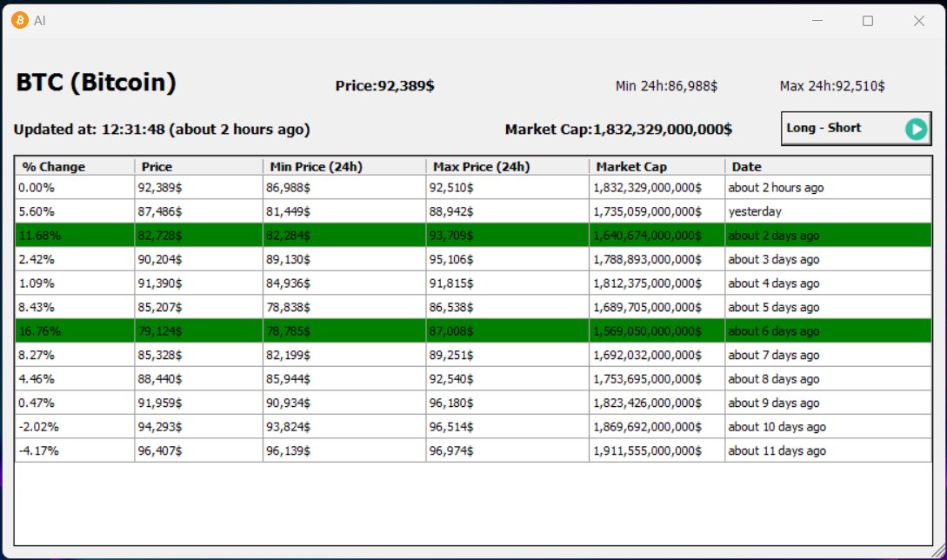Click the min price cell 90,934$

pyautogui.click(x=344, y=403)
